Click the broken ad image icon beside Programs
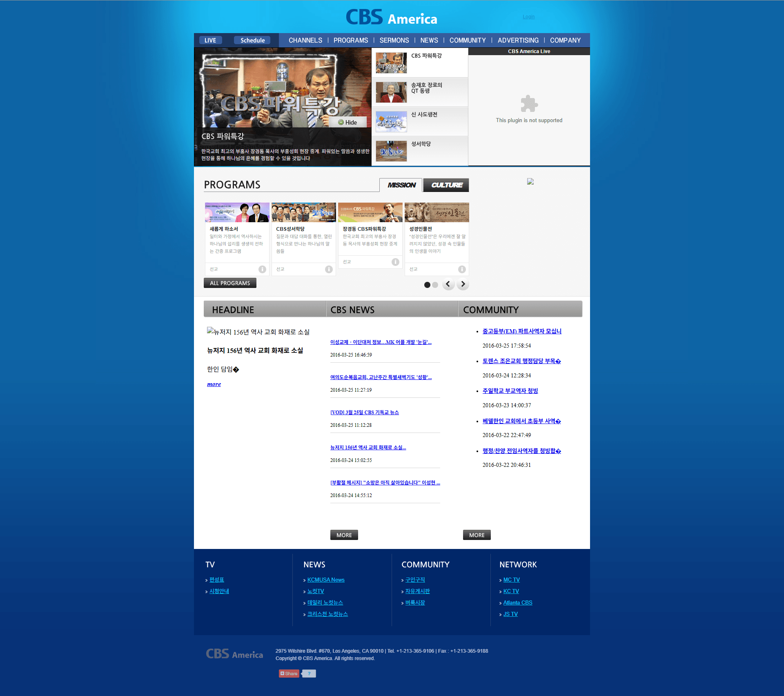The image size is (784, 696). (530, 181)
